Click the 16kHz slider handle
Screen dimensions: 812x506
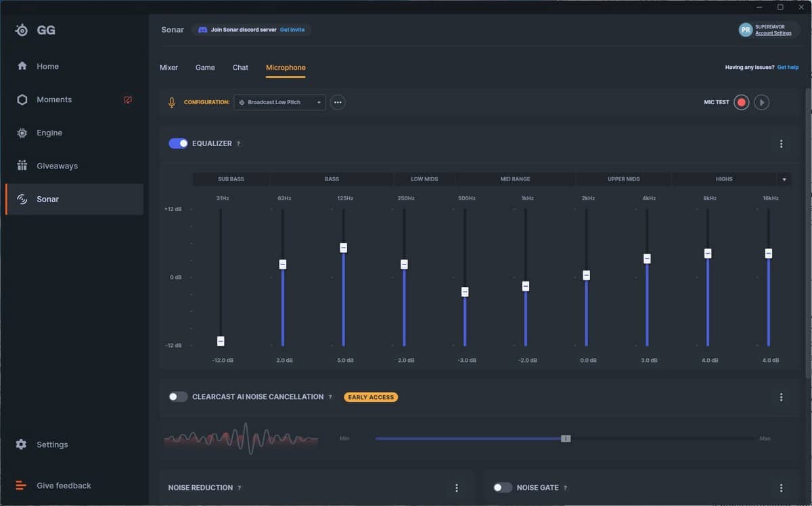(x=769, y=253)
